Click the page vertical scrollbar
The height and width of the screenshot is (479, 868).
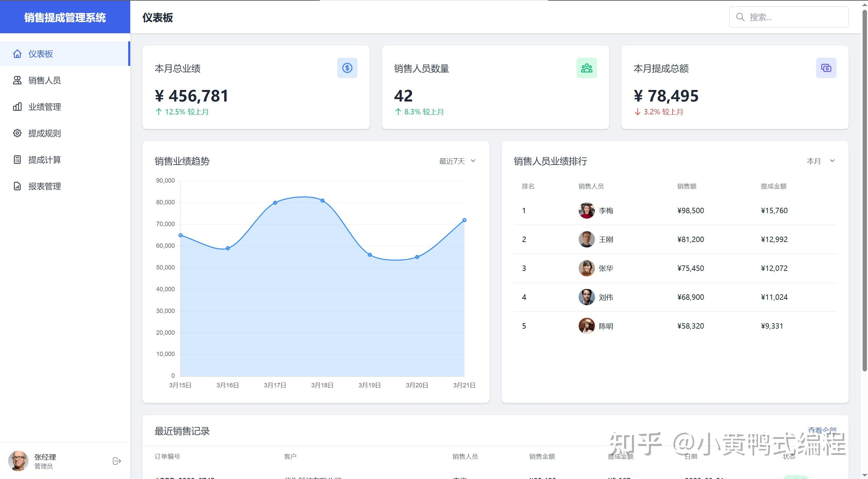pyautogui.click(x=864, y=190)
